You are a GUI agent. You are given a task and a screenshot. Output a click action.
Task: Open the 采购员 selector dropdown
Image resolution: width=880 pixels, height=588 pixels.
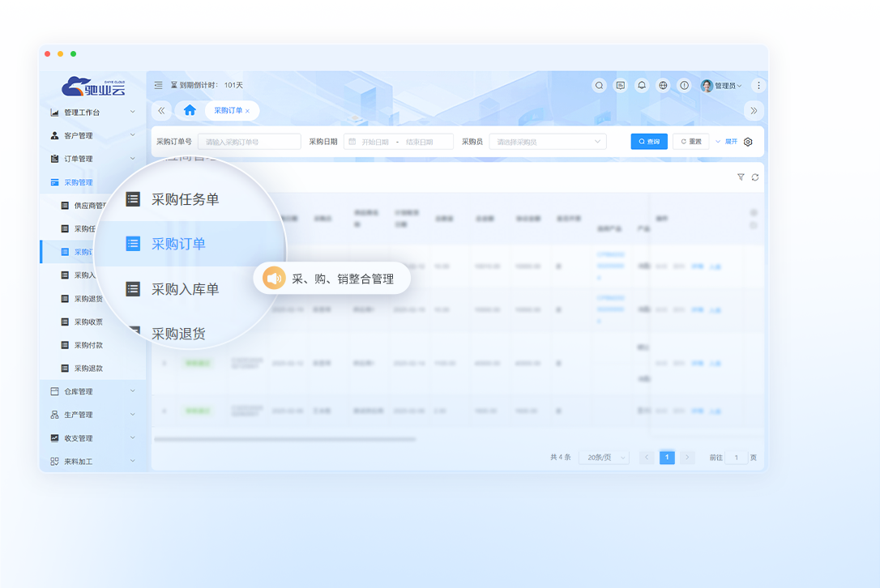(547, 141)
